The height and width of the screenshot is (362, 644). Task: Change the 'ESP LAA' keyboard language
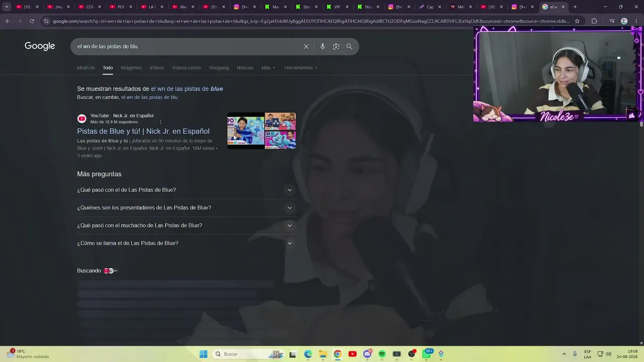[588, 354]
